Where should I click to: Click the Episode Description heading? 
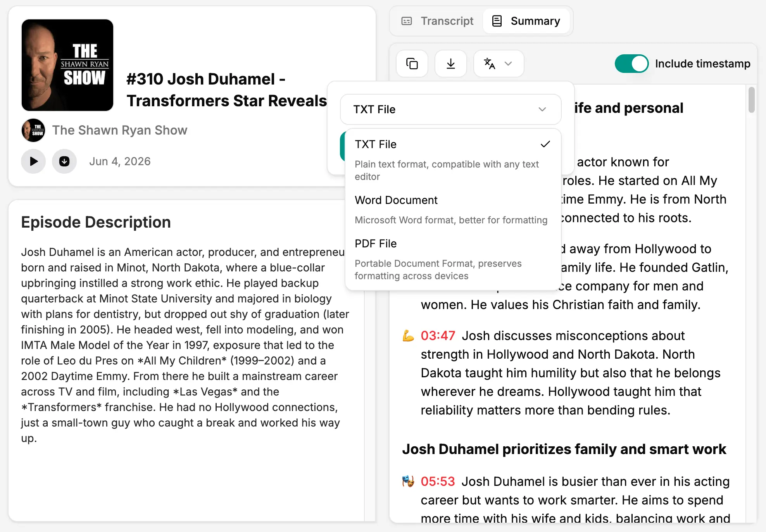click(x=96, y=222)
